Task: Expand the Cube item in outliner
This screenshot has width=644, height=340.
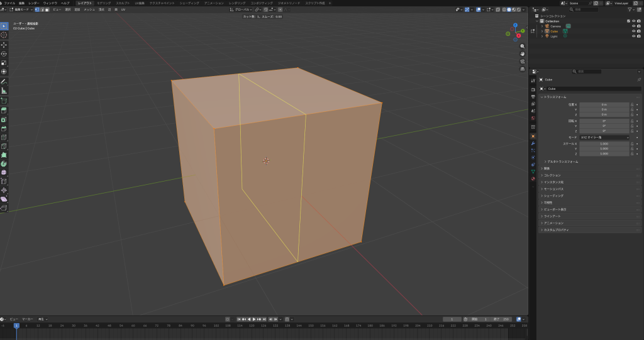Action: point(541,31)
